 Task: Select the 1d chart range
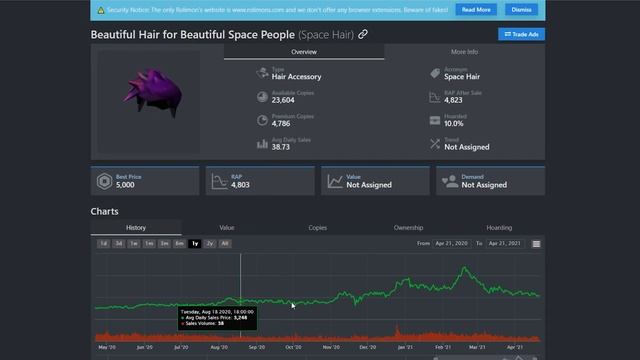pyautogui.click(x=104, y=244)
